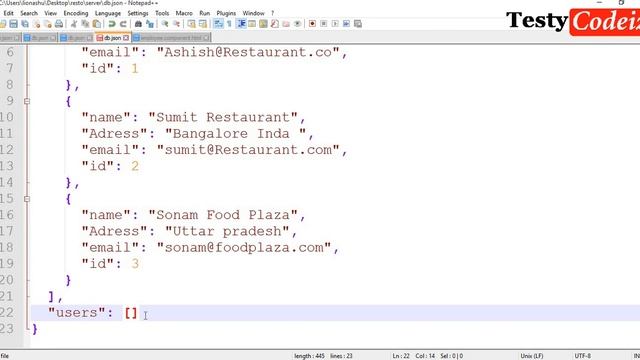Toggle the Indent Guide toolbar button
This screenshot has width=640, height=360.
[241, 24]
